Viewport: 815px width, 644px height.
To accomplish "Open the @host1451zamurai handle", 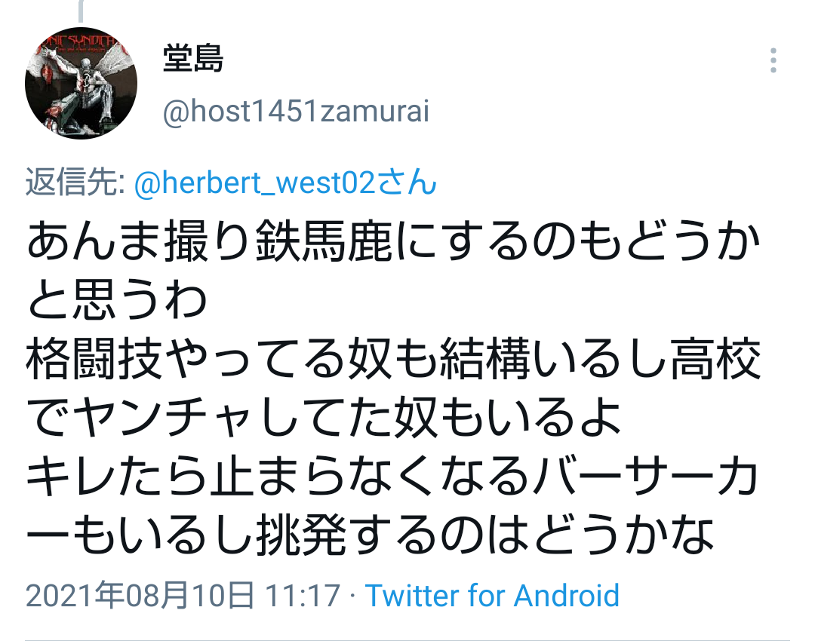I will pos(297,111).
